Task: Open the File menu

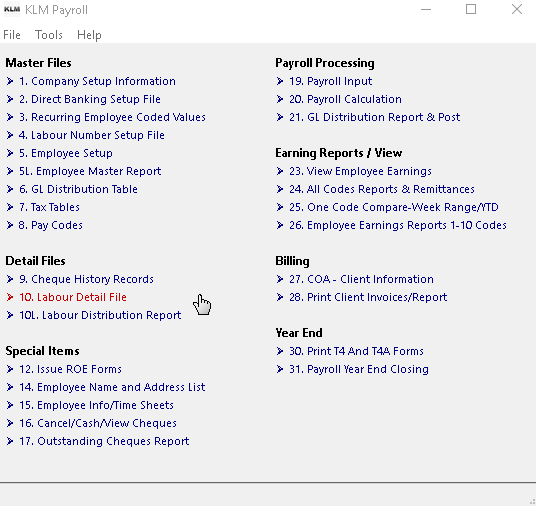Action: [x=12, y=35]
